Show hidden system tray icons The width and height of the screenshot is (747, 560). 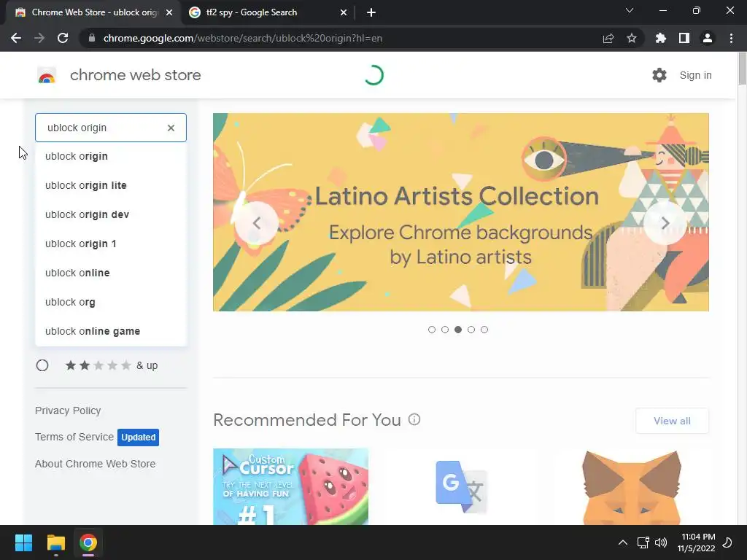[623, 542]
